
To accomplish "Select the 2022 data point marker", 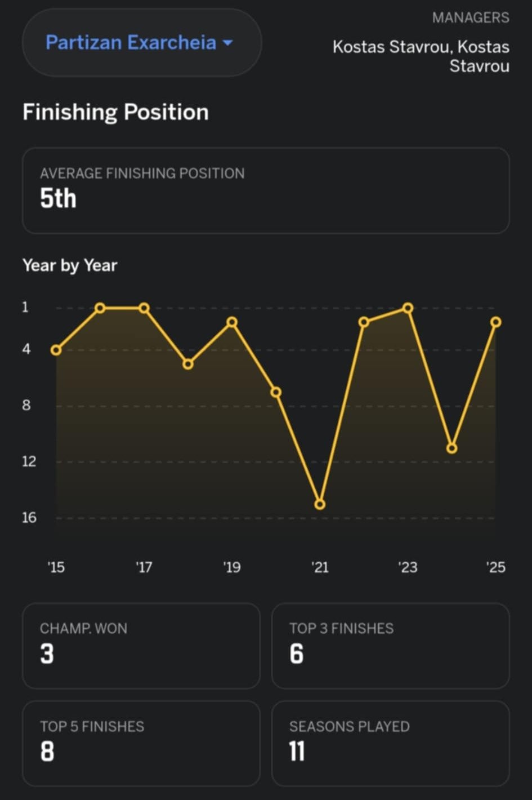I will coord(364,322).
